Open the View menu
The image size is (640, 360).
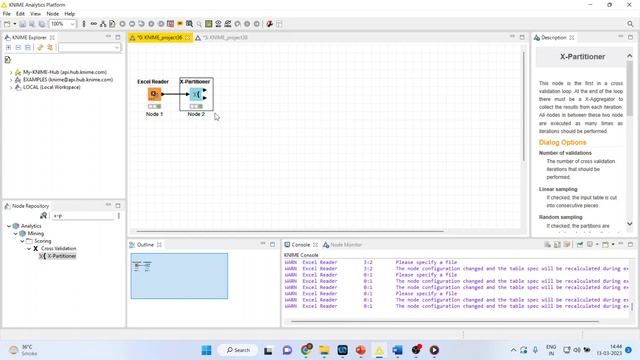click(x=36, y=13)
